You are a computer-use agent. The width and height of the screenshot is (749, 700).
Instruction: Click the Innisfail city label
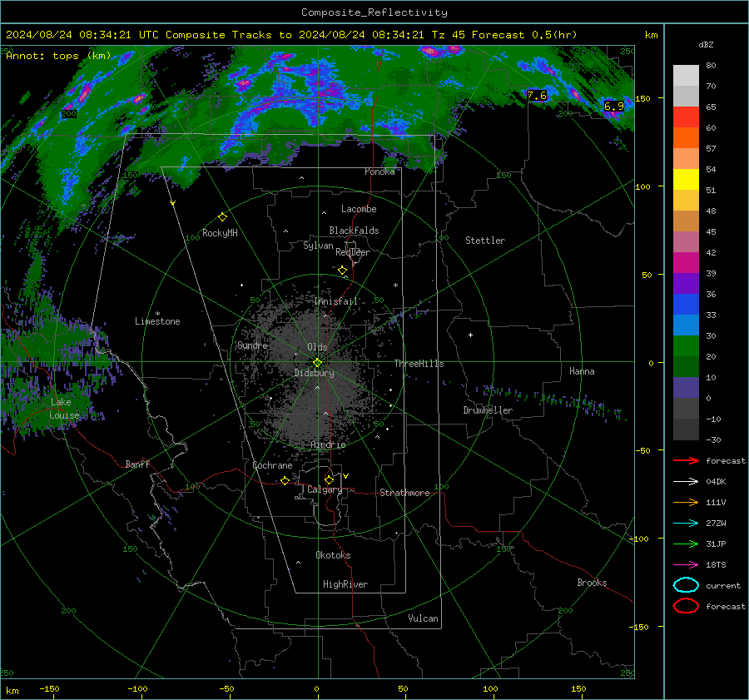[335, 301]
